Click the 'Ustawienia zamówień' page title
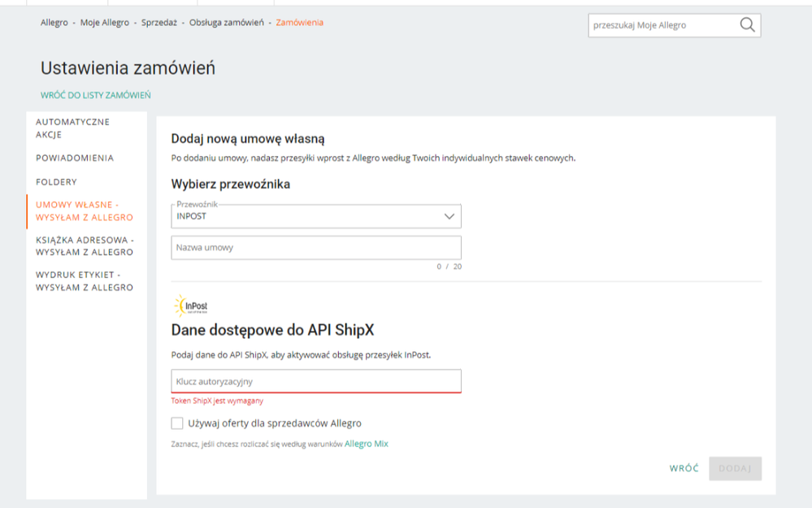The height and width of the screenshot is (508, 812). [128, 68]
